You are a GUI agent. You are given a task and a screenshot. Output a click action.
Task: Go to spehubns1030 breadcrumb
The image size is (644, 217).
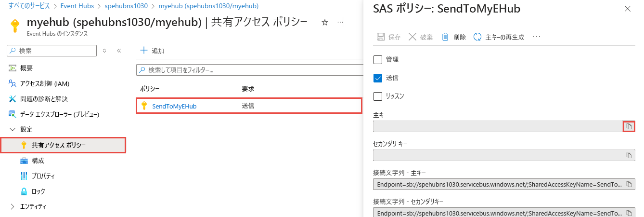126,6
